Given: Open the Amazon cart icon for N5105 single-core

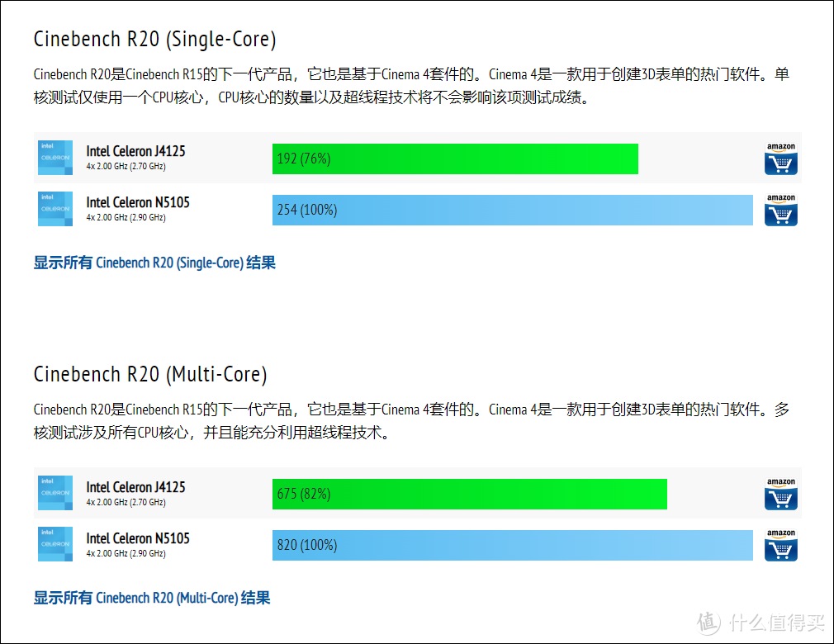Looking at the screenshot, I should pyautogui.click(x=780, y=209).
